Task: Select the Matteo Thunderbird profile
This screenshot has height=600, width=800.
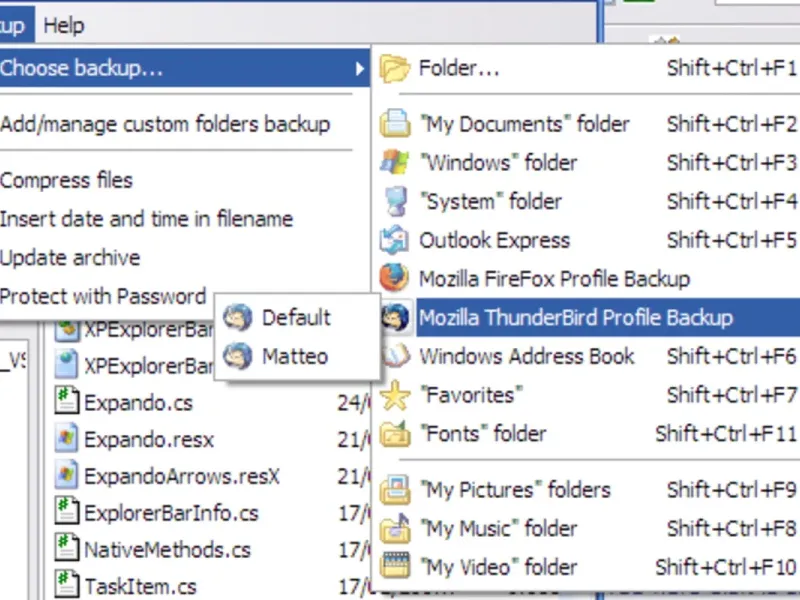Action: pos(294,356)
